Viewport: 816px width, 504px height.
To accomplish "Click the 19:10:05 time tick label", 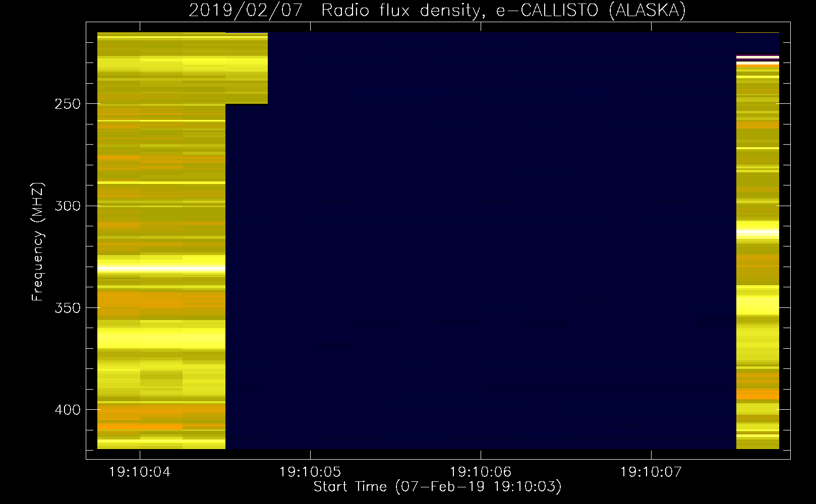I will (x=310, y=472).
